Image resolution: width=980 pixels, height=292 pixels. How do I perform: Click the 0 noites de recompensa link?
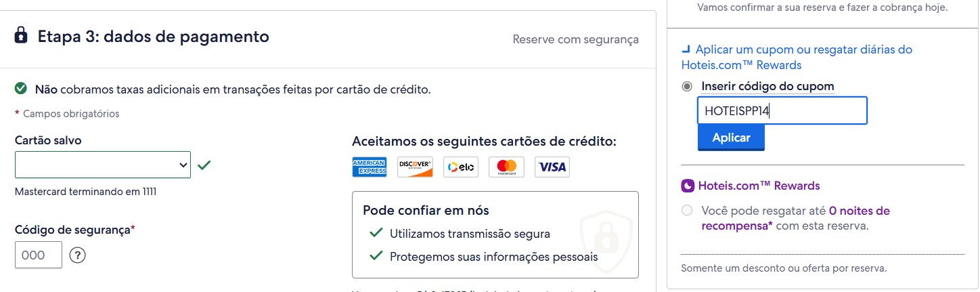pyautogui.click(x=797, y=218)
